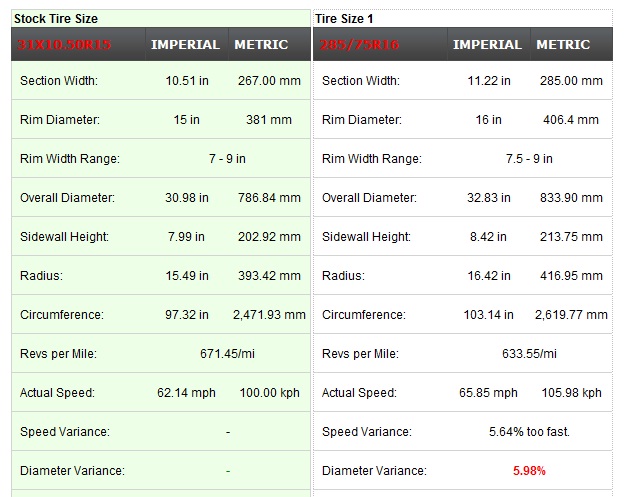Click the 7.5 - 9 in rim width range
This screenshot has height=497, width=624.
[529, 159]
